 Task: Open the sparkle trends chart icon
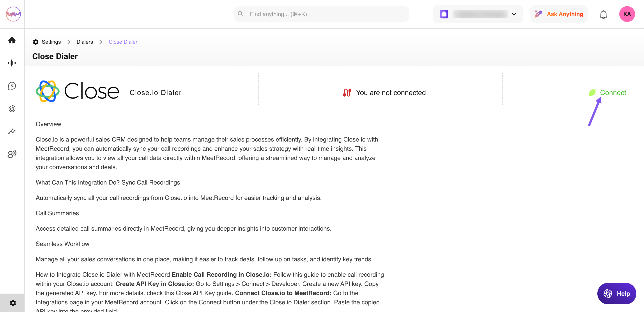12,131
